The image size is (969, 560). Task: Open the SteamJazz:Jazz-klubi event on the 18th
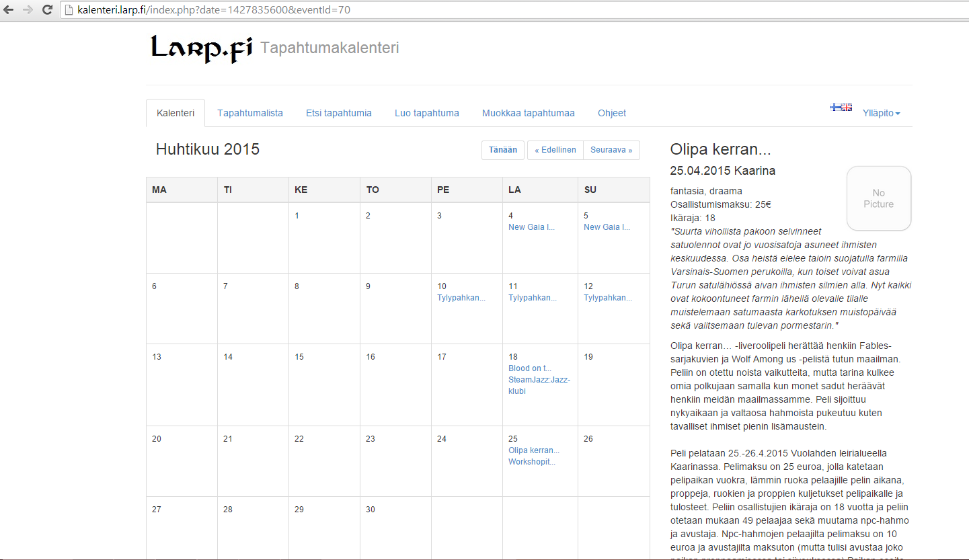tap(539, 385)
